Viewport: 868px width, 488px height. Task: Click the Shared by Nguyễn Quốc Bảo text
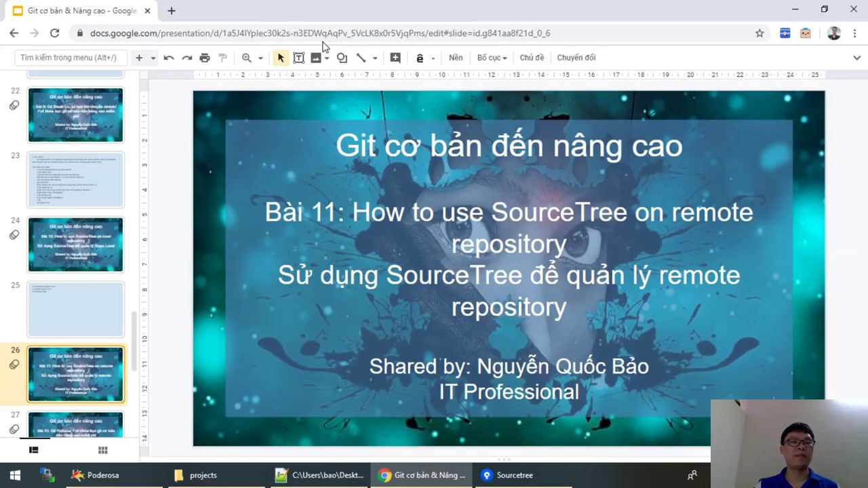(x=509, y=366)
